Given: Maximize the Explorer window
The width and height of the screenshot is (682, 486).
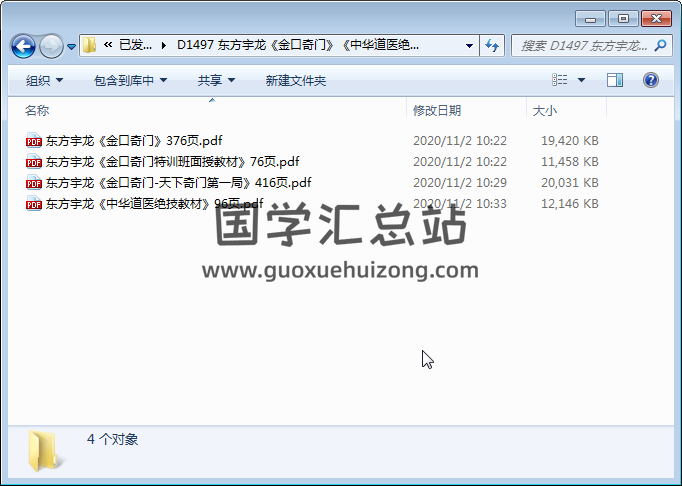Looking at the screenshot, I should click(x=623, y=19).
